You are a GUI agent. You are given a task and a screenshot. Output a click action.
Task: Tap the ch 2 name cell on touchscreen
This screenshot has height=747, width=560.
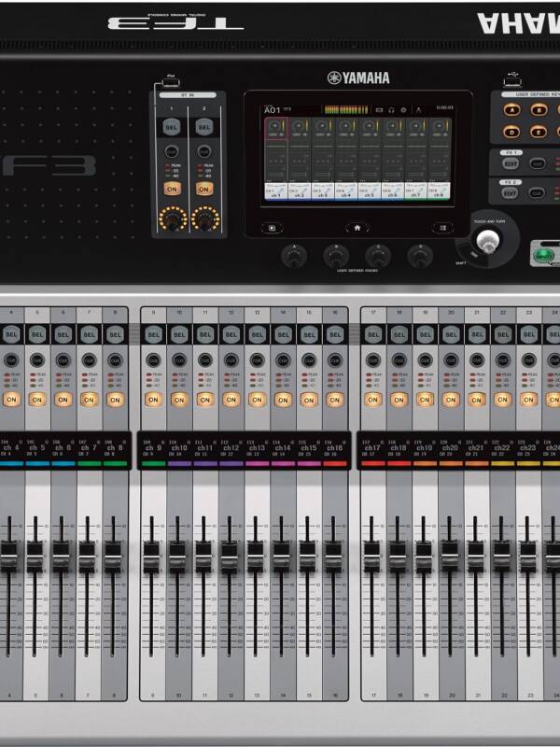pos(299,191)
